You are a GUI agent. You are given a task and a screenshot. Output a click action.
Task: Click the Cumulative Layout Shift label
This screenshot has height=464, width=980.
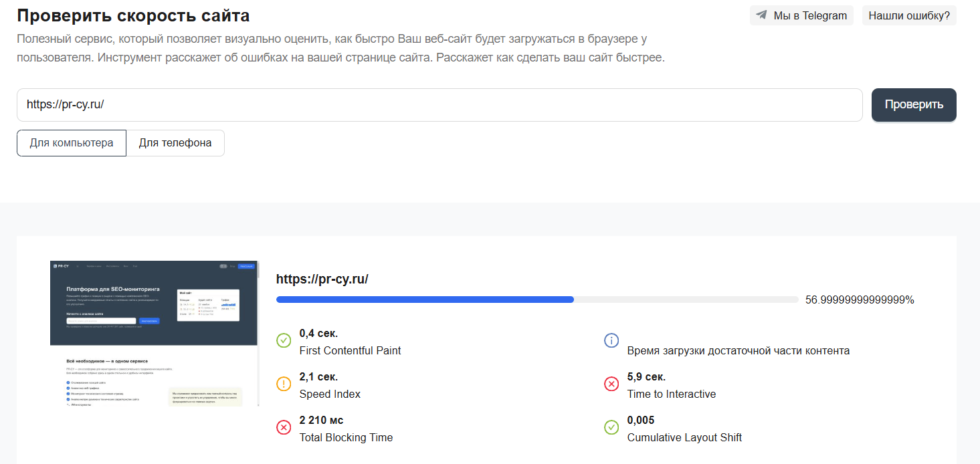click(684, 437)
